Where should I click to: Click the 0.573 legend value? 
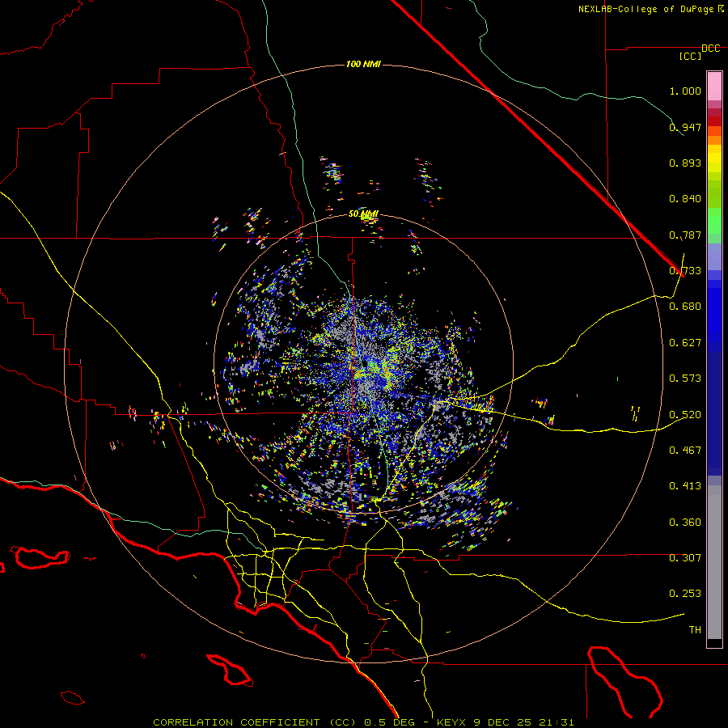click(x=685, y=379)
